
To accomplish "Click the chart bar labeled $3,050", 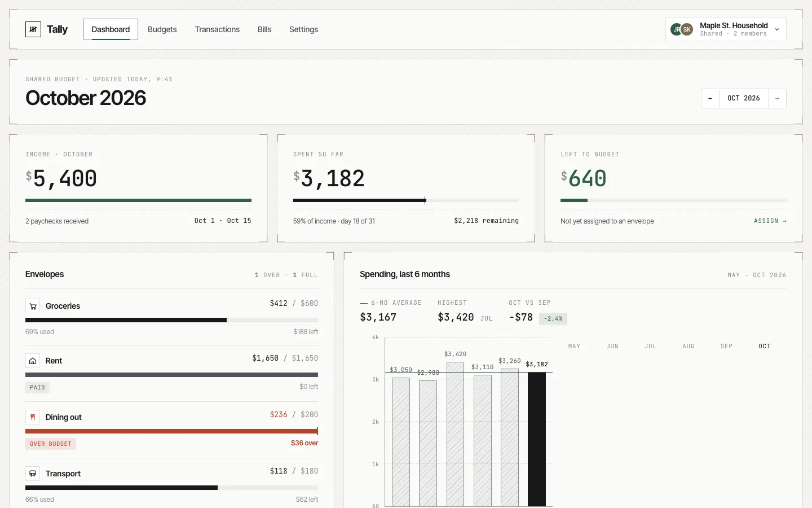I will pyautogui.click(x=401, y=442).
